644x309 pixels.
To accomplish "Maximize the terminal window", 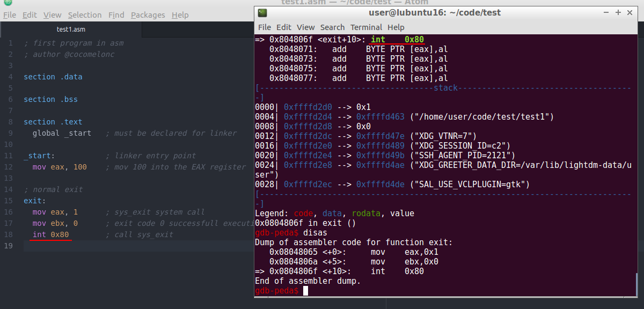I will pyautogui.click(x=618, y=12).
